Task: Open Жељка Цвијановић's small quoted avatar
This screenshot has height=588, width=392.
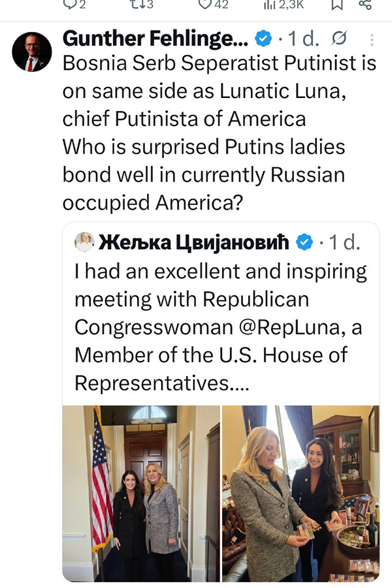Action: pos(84,242)
